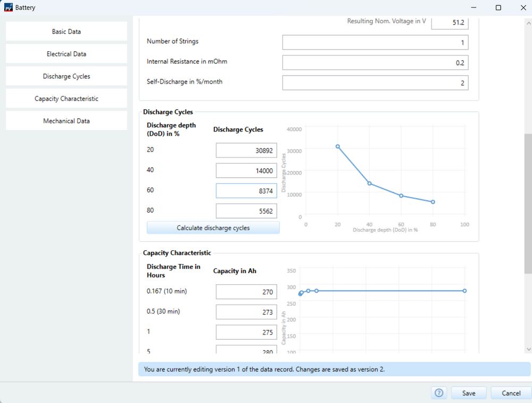Click the Self-Discharge in %/month label
Screen dimensions: 532x403
[185, 82]
